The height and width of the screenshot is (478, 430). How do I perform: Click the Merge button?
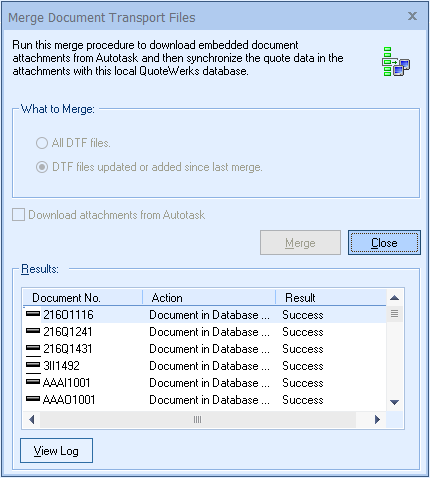point(300,243)
